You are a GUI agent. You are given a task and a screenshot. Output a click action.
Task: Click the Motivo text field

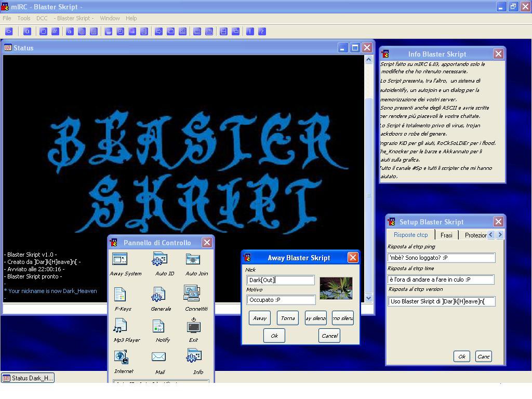tap(281, 300)
